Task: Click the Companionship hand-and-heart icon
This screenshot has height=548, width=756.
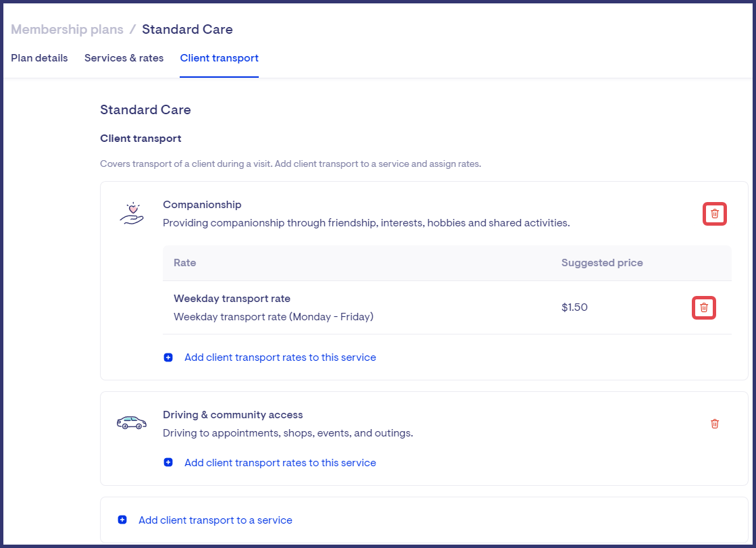Action: pyautogui.click(x=131, y=214)
